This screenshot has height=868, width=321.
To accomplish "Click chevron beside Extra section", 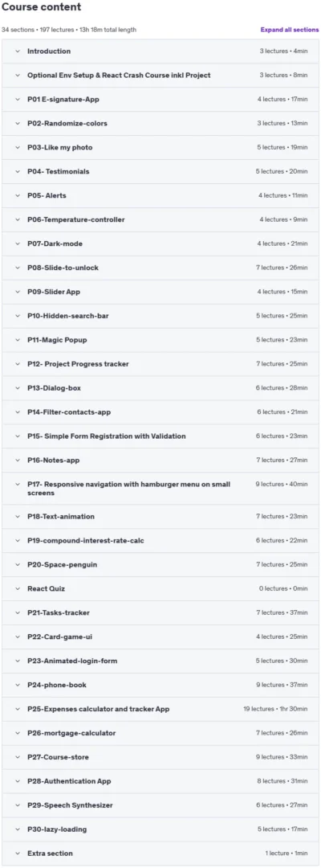I will coord(18,854).
